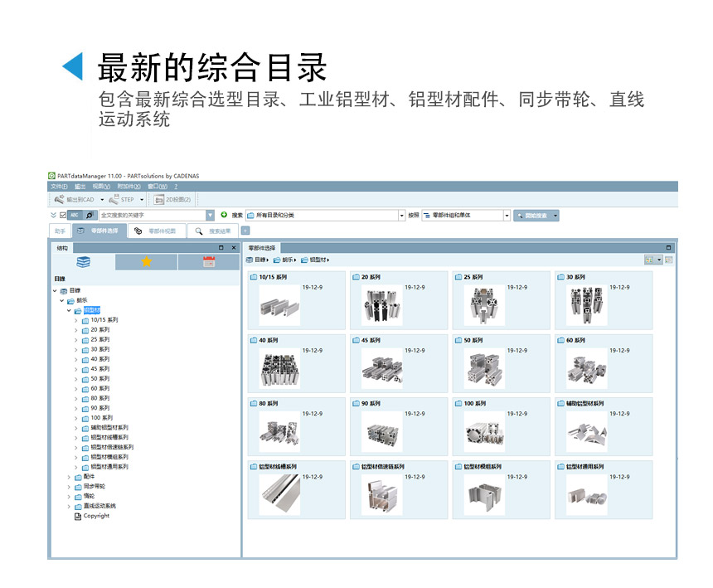Image resolution: width=713 pixels, height=588 pixels.
Task: Click the 开始搜索 button
Action: pyautogui.click(x=531, y=216)
